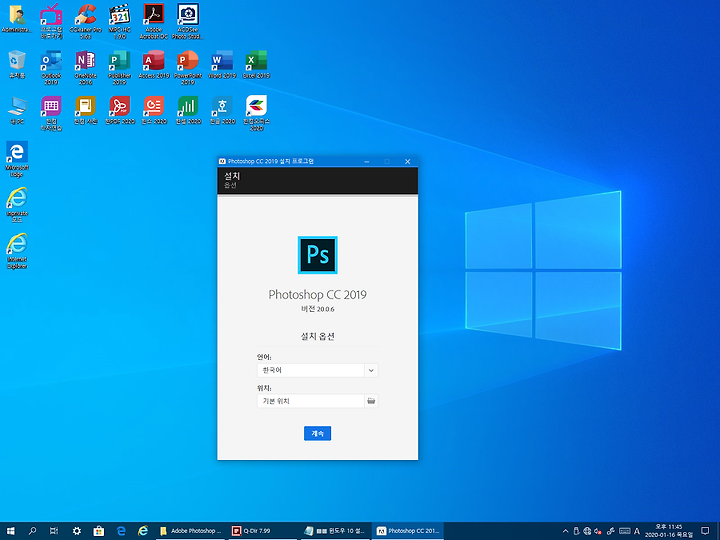Viewport: 720px width, 540px height.
Task: Open the Administrator folder desktop icon
Action: (17, 20)
